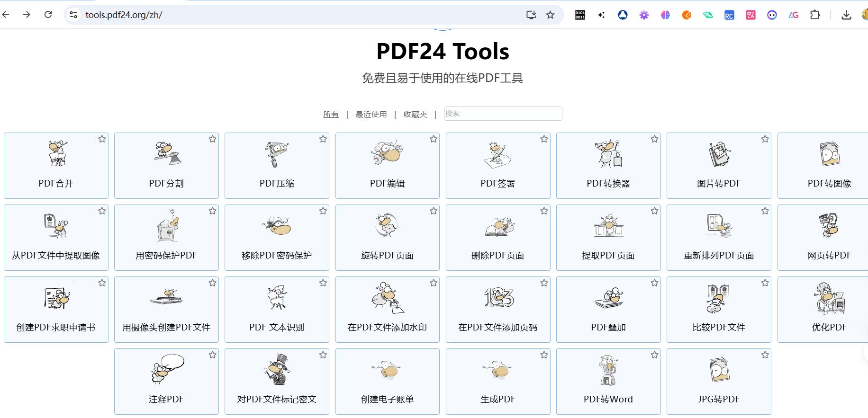Click the 在PDF文件添加水印 label

(387, 328)
